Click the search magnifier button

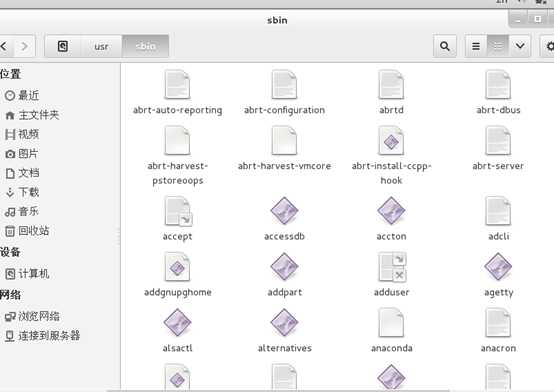445,46
